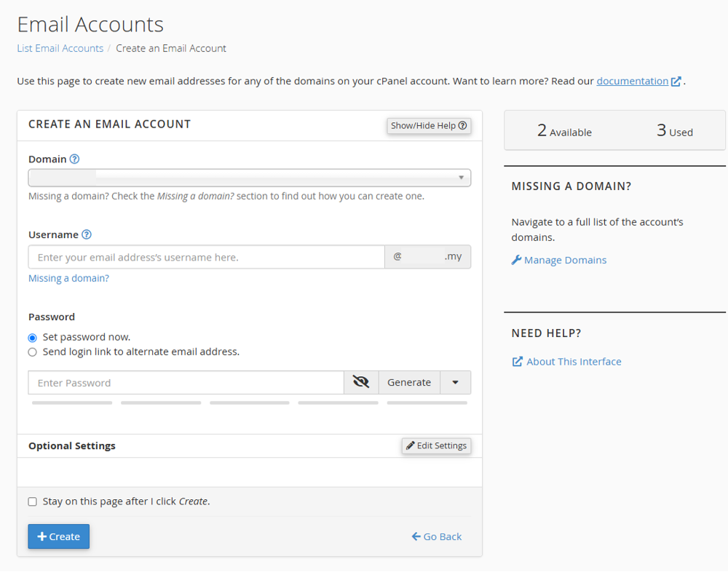Image resolution: width=728 pixels, height=572 pixels.
Task: Toggle password visibility eye icon
Action: pos(361,383)
